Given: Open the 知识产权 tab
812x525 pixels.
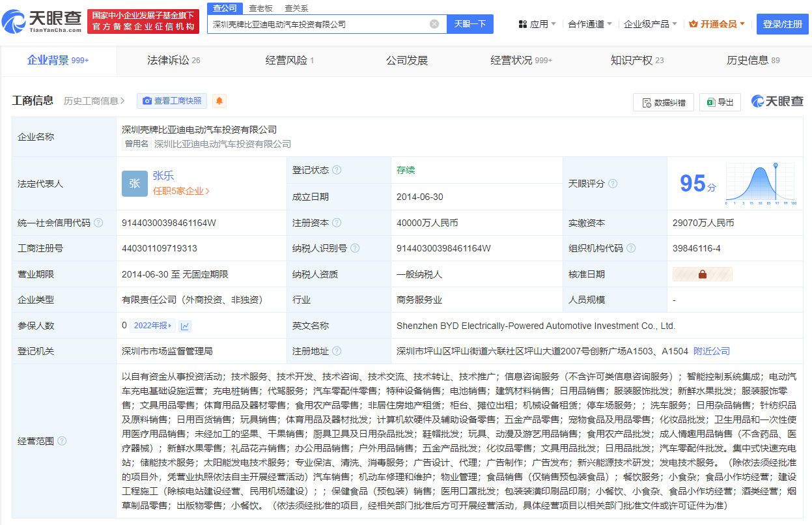Looking at the screenshot, I should pos(637,60).
